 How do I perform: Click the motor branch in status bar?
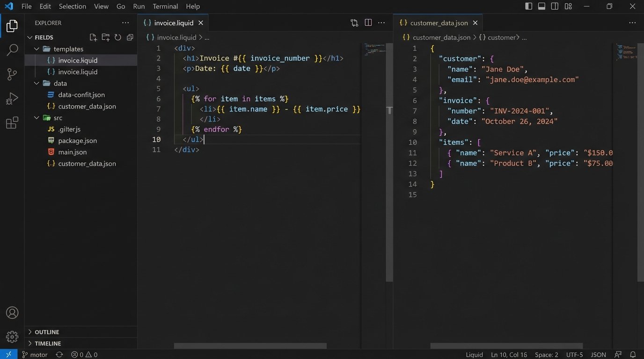pyautogui.click(x=35, y=355)
